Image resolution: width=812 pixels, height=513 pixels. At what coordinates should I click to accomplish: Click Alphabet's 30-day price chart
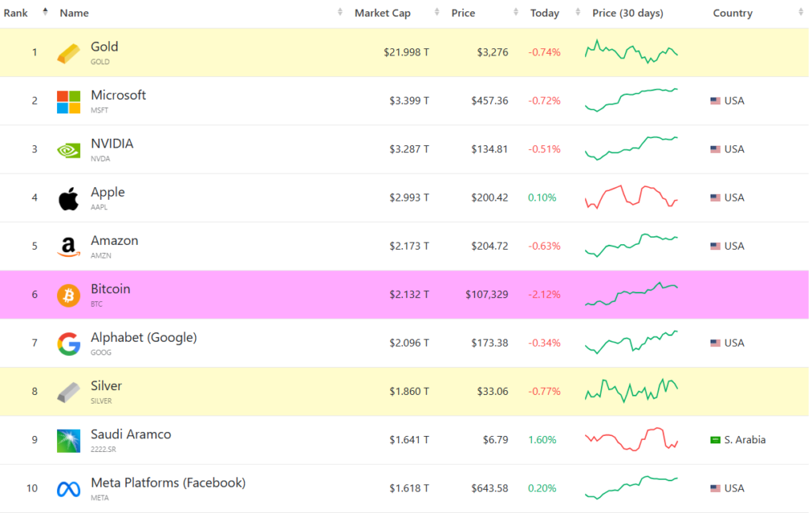point(631,343)
